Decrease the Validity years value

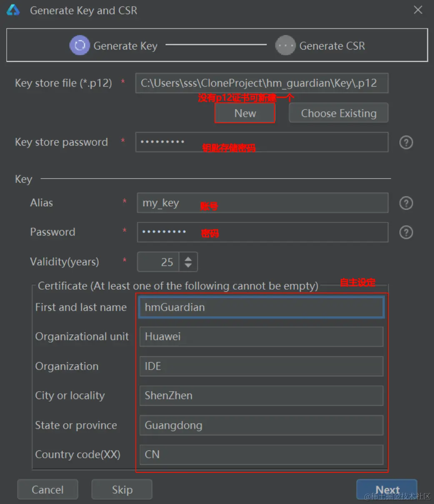pos(188,266)
